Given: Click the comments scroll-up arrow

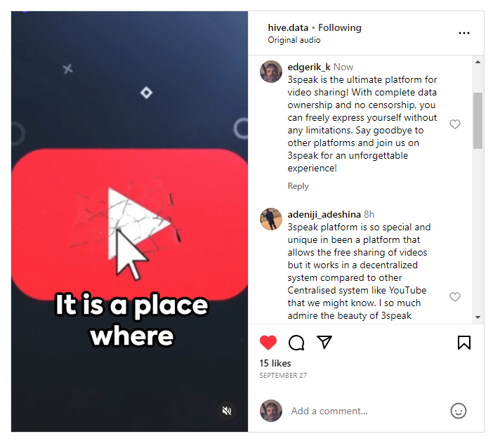Looking at the screenshot, I should 478,62.
